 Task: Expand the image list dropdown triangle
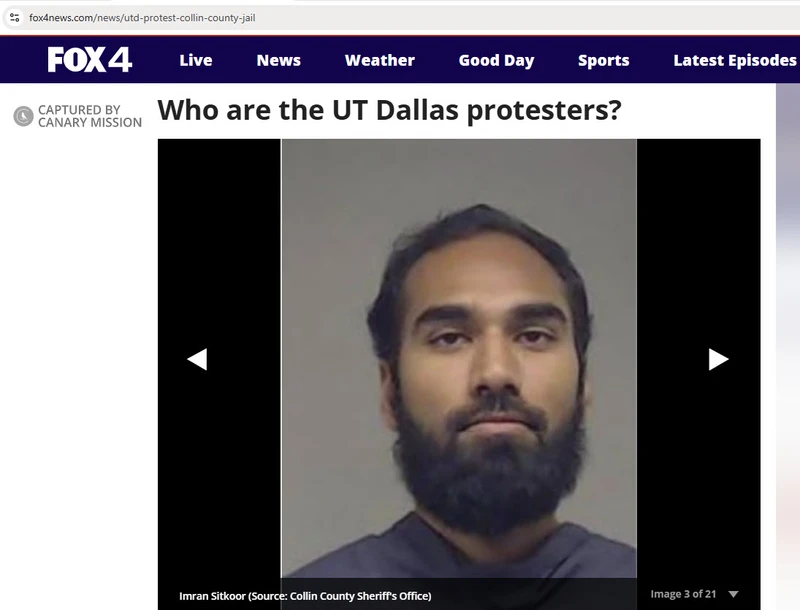pyautogui.click(x=734, y=594)
